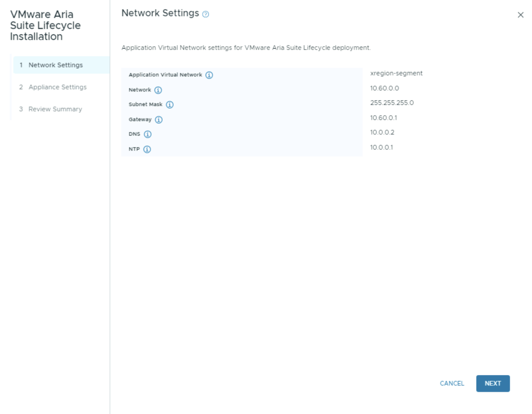Viewport: 532px width, 414px height.
Task: Click the DNS address 10.0.0.2
Action: [x=382, y=132]
